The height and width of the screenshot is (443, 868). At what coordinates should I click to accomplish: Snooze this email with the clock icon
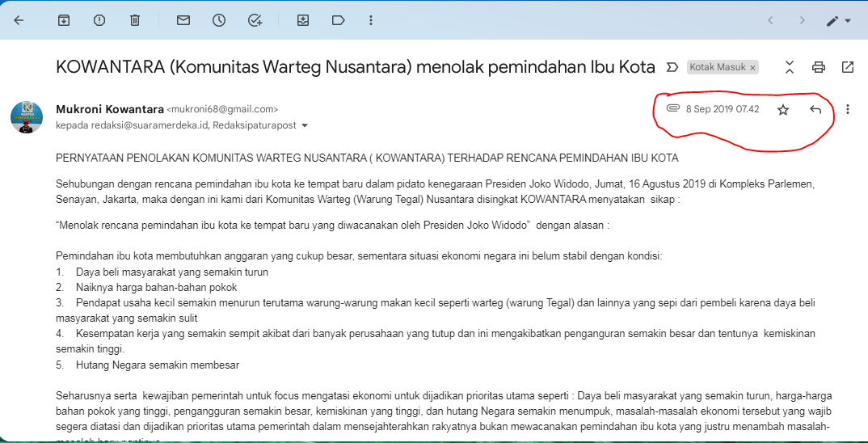coord(219,20)
